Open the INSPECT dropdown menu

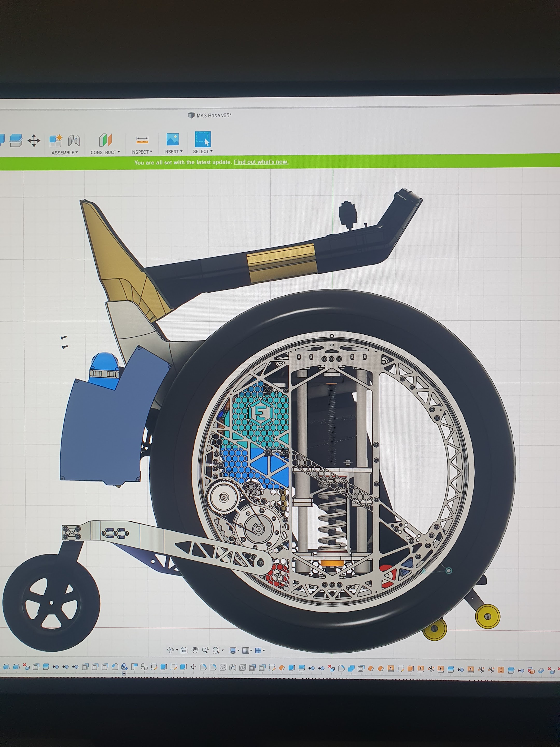[x=142, y=152]
